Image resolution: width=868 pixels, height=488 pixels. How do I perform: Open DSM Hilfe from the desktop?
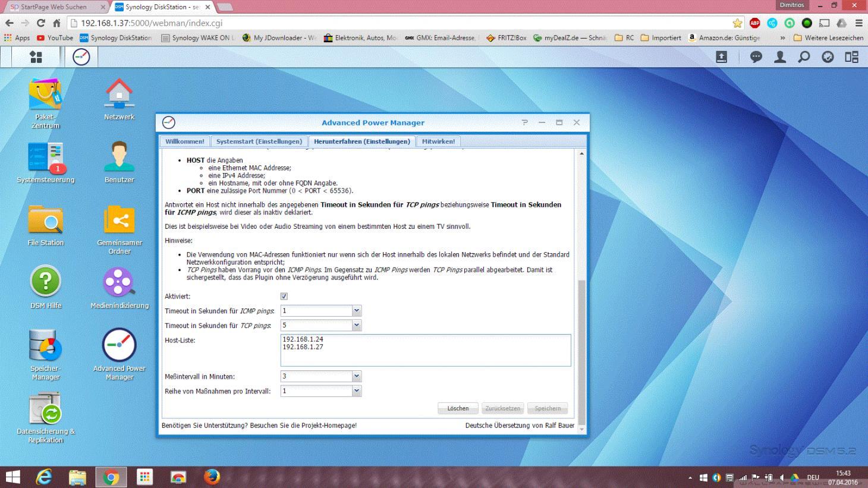click(46, 288)
